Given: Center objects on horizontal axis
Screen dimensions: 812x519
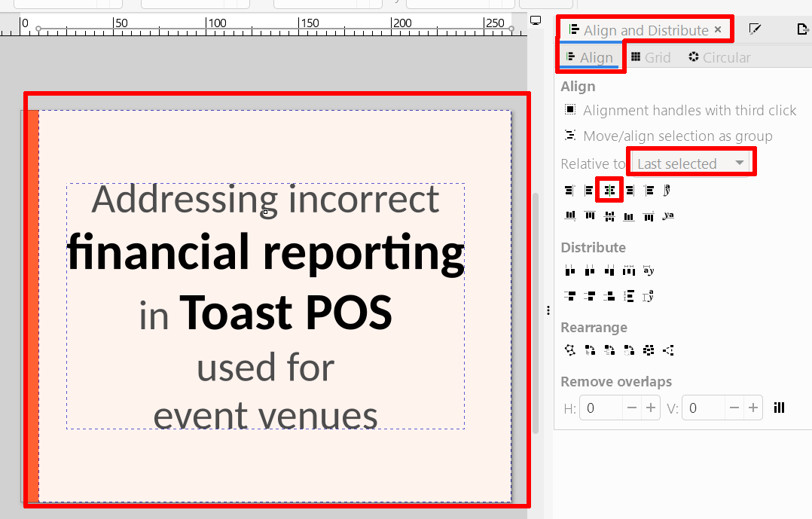Looking at the screenshot, I should pos(609,216).
